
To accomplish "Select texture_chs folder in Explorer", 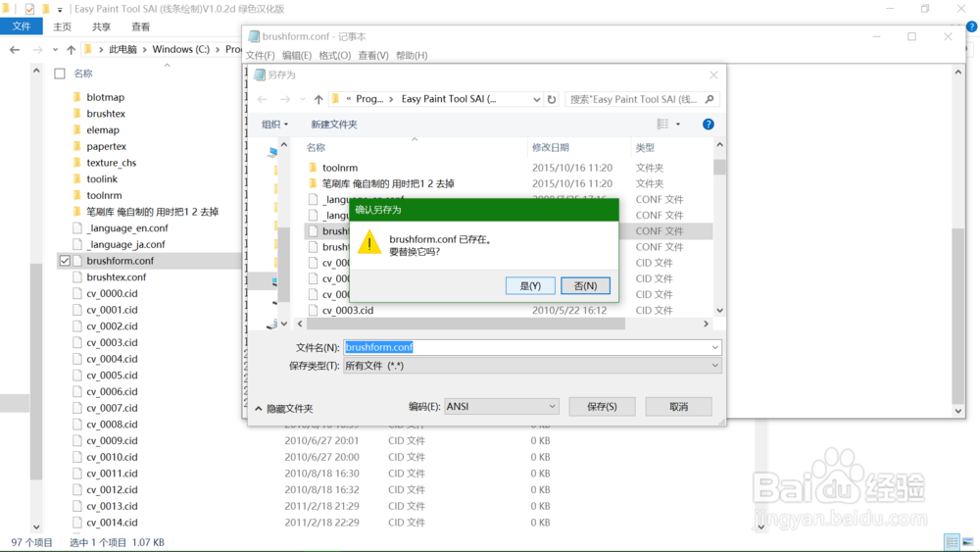I will tap(112, 163).
